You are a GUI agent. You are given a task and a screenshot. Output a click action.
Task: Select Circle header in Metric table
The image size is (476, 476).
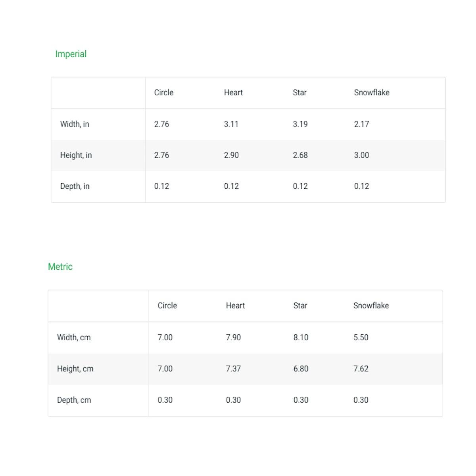coord(167,305)
